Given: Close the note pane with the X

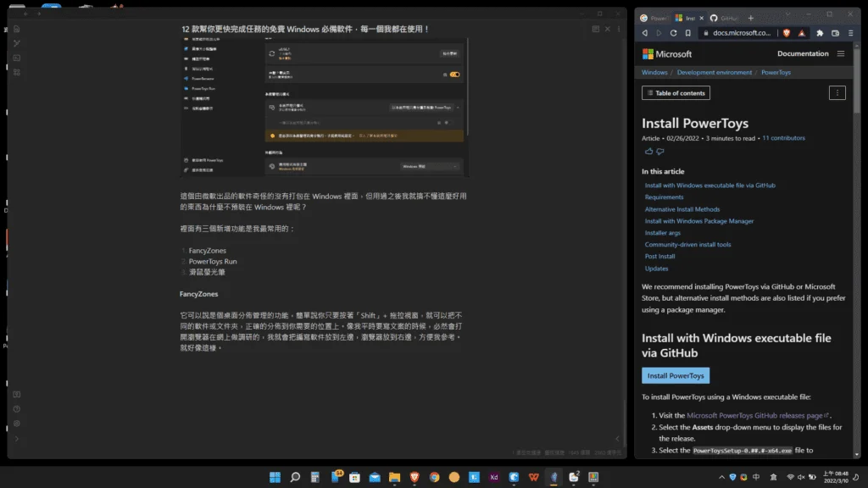Looking at the screenshot, I should pyautogui.click(x=607, y=29).
